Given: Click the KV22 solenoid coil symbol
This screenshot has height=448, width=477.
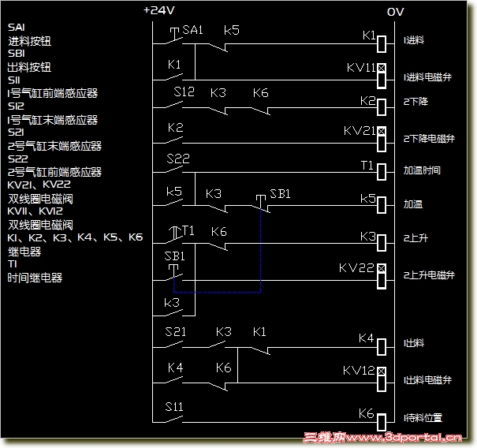Looking at the screenshot, I should tap(382, 276).
